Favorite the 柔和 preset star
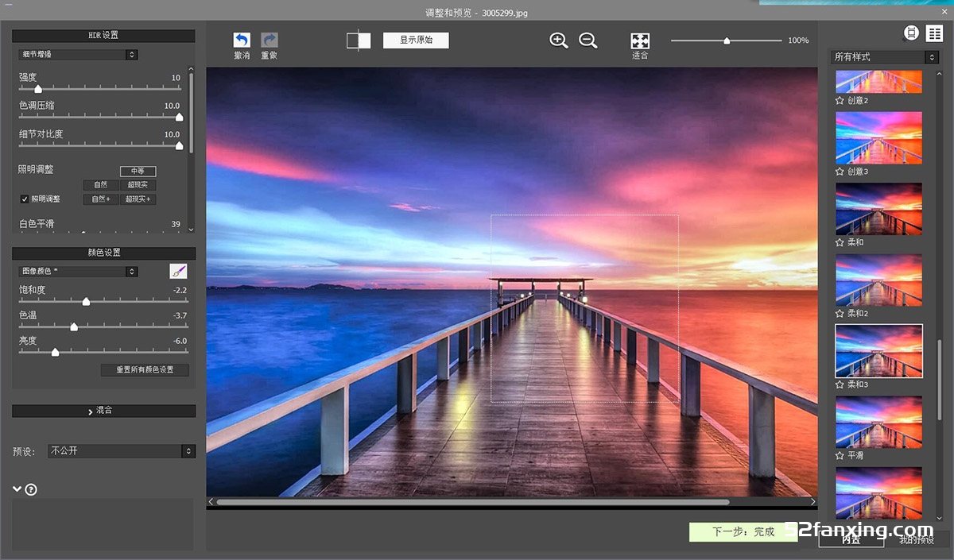The image size is (954, 560). tap(840, 242)
